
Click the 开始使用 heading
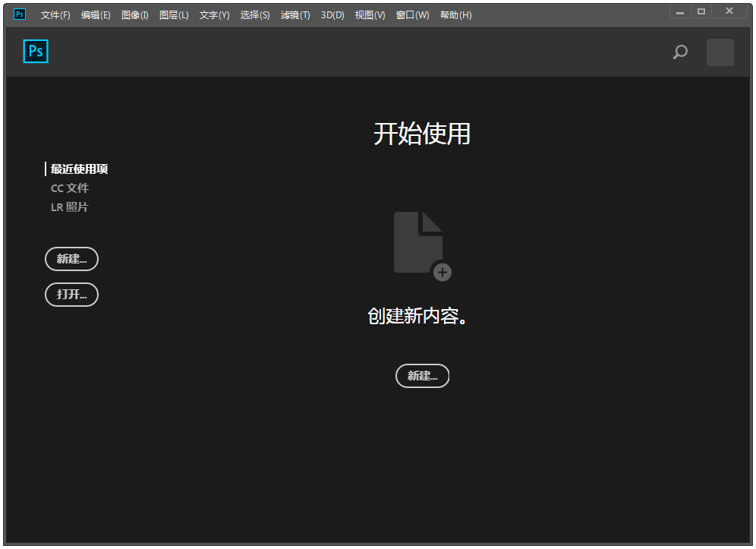click(x=422, y=134)
